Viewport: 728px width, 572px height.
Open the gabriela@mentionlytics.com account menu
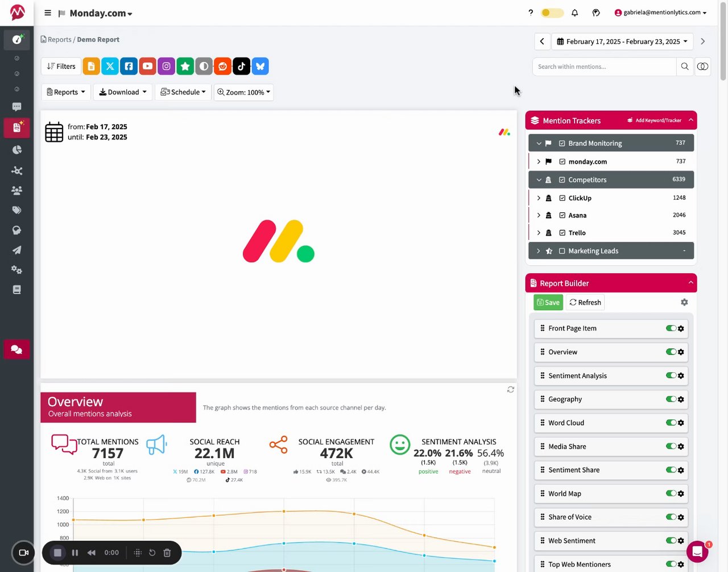click(661, 13)
